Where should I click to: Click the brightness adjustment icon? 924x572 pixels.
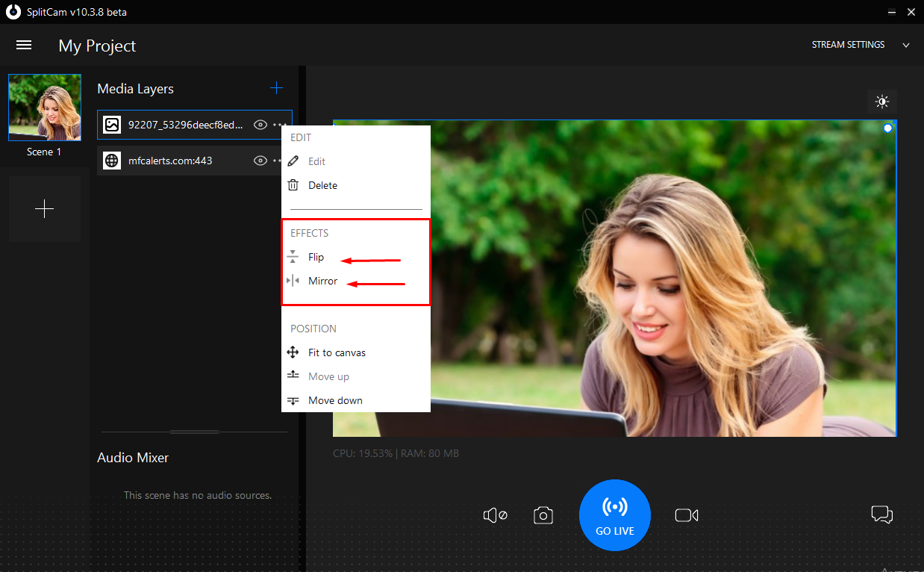point(882,102)
